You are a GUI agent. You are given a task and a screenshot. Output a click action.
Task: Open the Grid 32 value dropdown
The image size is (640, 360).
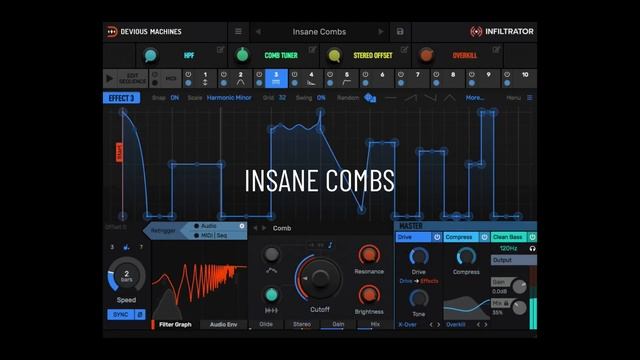click(x=282, y=98)
